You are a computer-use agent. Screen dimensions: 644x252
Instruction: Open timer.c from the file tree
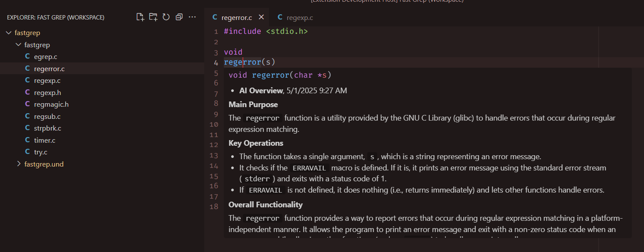pos(45,141)
